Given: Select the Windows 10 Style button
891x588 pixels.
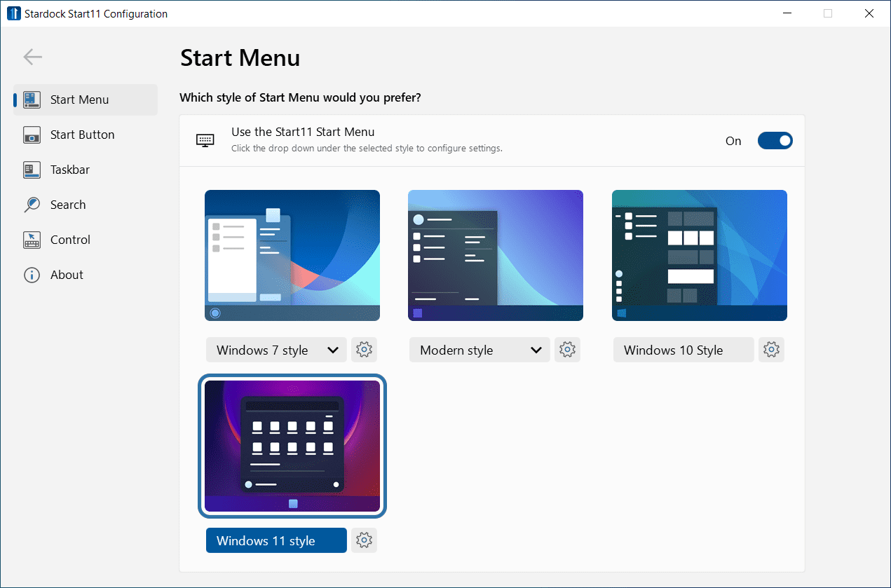Looking at the screenshot, I should [x=683, y=350].
